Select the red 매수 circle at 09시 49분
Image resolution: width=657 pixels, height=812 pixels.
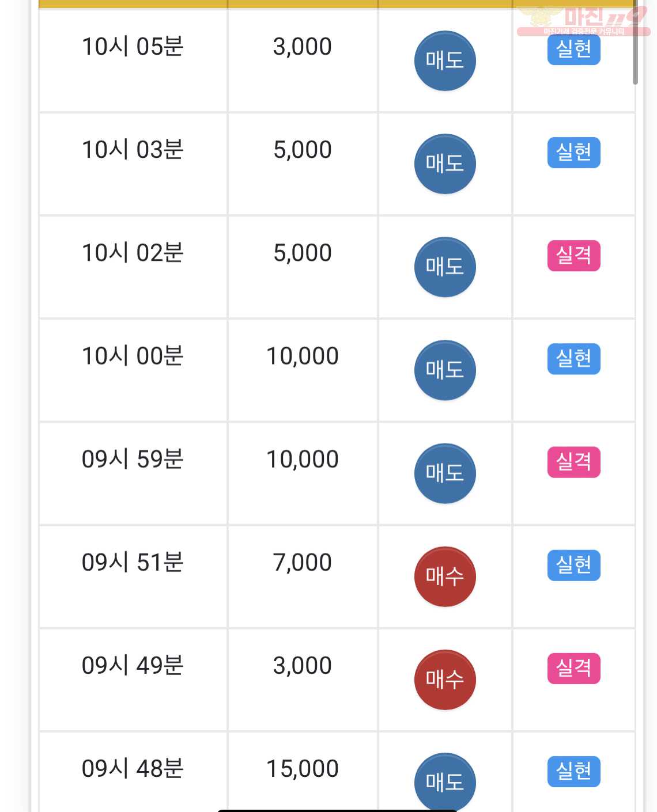click(x=445, y=679)
